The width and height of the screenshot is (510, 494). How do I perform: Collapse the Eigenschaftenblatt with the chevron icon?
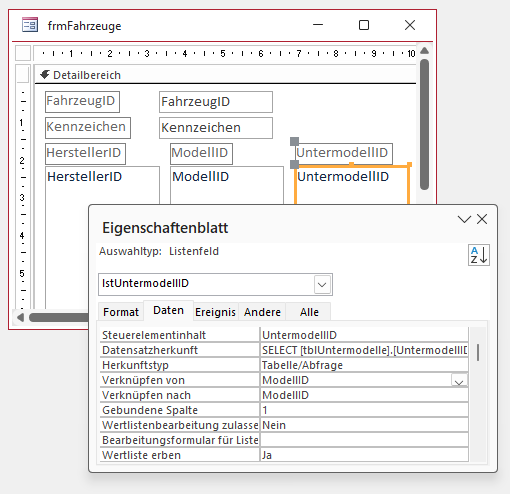point(464,219)
